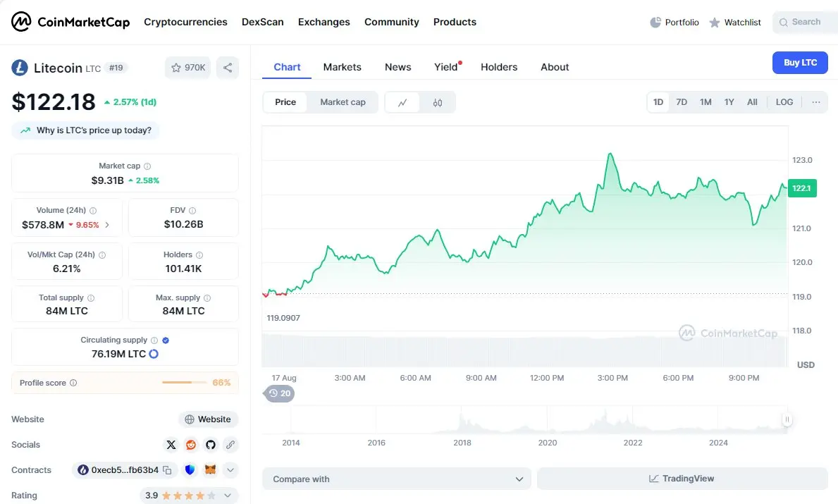Open the Compare with dropdown

click(397, 479)
